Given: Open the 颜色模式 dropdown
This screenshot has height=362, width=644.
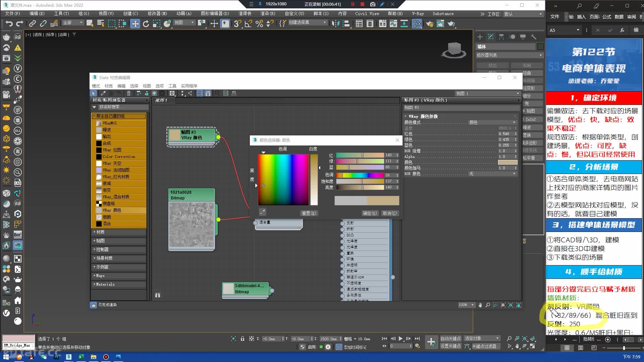Looking at the screenshot, I should 492,122.
